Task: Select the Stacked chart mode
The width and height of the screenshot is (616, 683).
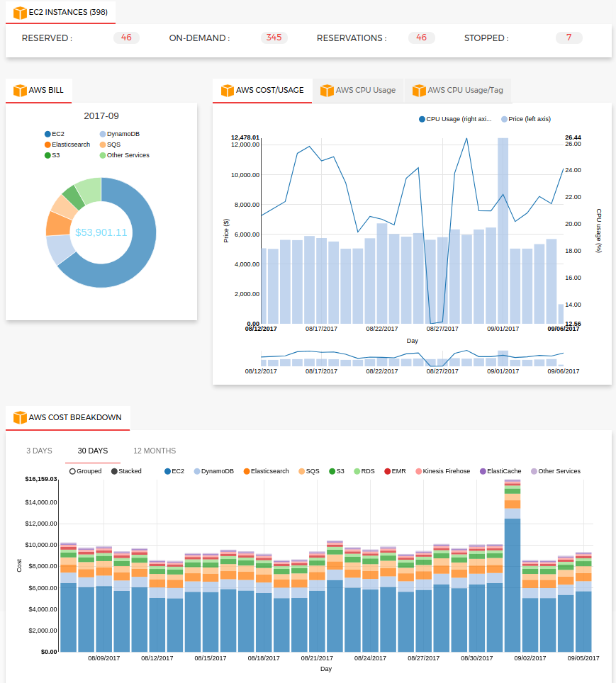Action: tap(114, 471)
